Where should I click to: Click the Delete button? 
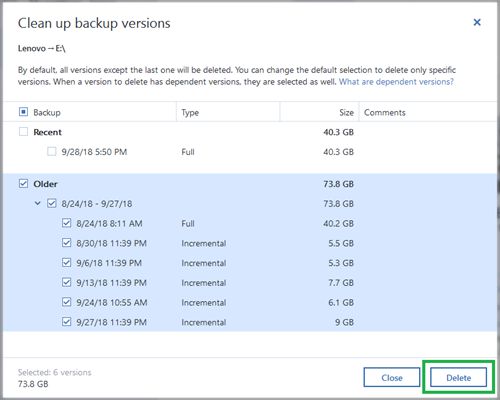pos(458,377)
